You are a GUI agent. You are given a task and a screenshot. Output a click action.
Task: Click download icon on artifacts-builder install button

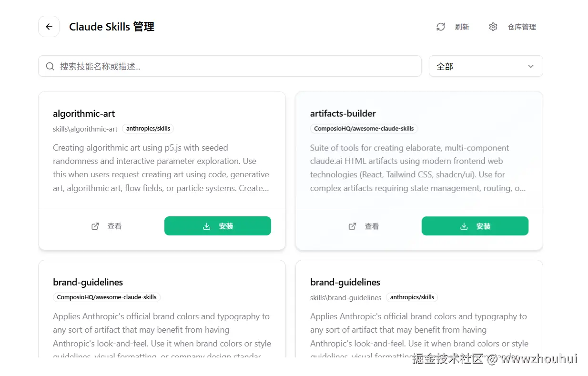click(x=464, y=226)
